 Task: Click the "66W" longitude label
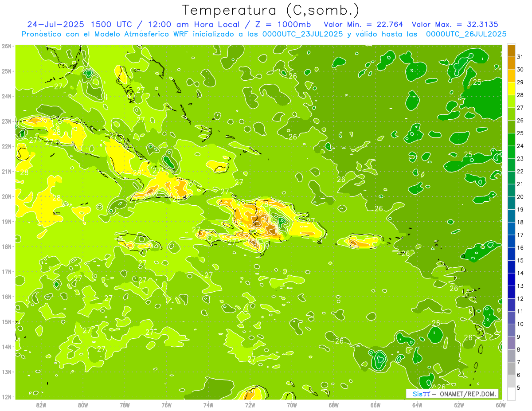tap(376, 405)
